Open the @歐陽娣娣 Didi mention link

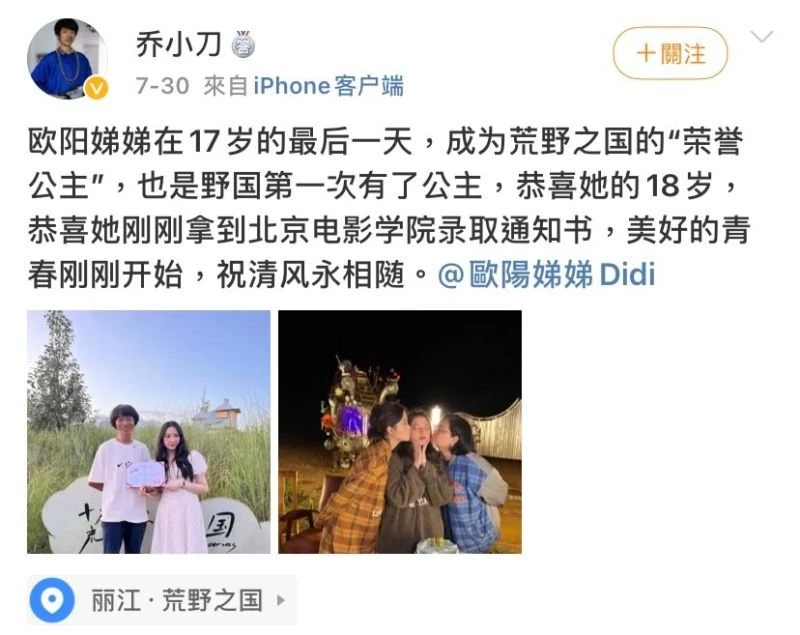(x=546, y=275)
